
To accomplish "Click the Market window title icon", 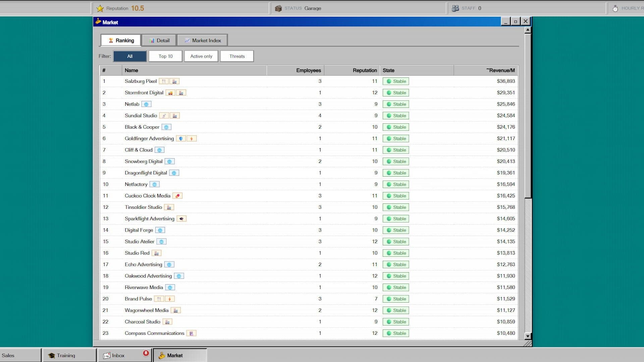I will point(98,21).
